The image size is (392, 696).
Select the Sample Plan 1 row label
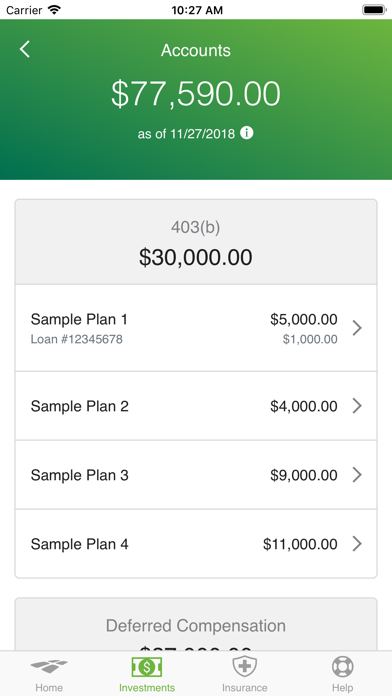click(79, 319)
